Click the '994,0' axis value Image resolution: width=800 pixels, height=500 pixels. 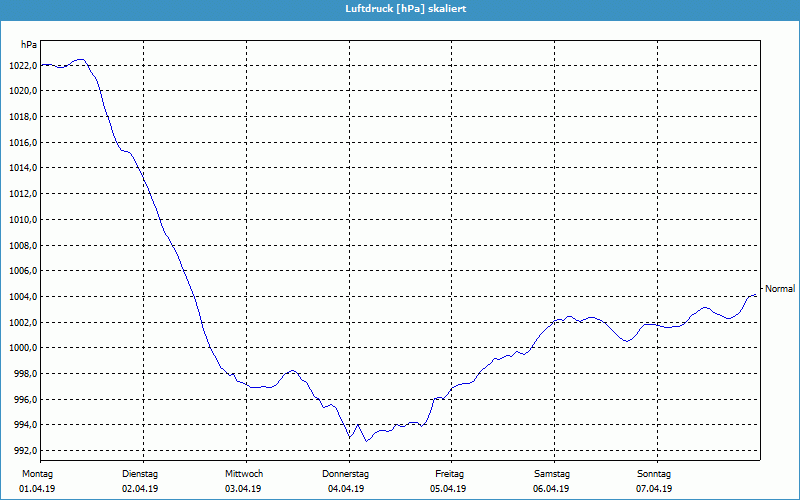click(x=24, y=425)
